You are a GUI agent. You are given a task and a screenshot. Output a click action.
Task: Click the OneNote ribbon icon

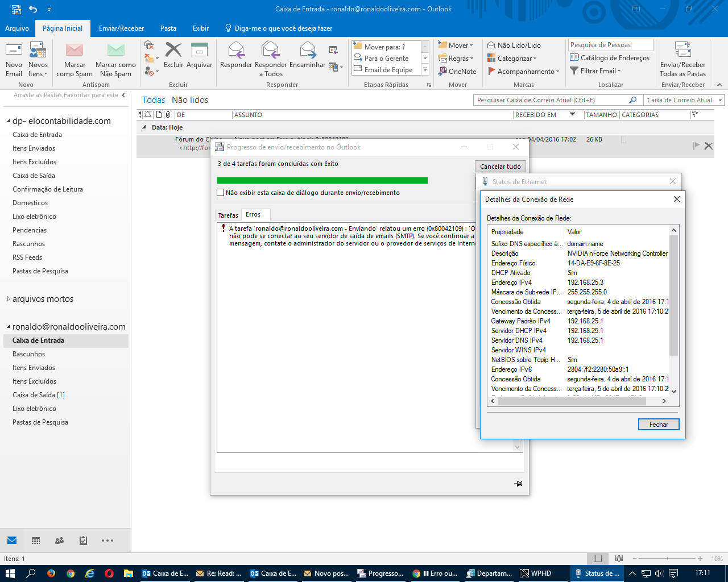[x=444, y=71]
